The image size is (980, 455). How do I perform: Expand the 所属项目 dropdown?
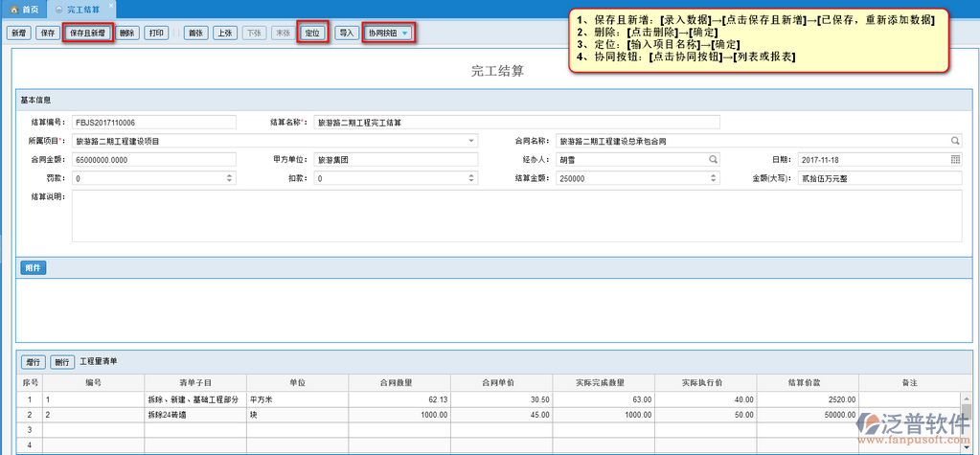(470, 141)
